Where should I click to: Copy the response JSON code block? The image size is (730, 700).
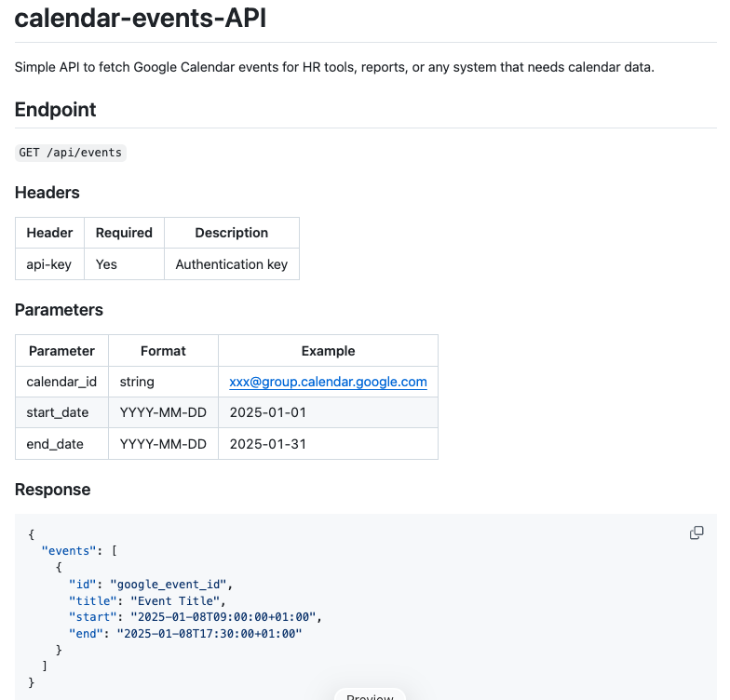[x=696, y=532]
